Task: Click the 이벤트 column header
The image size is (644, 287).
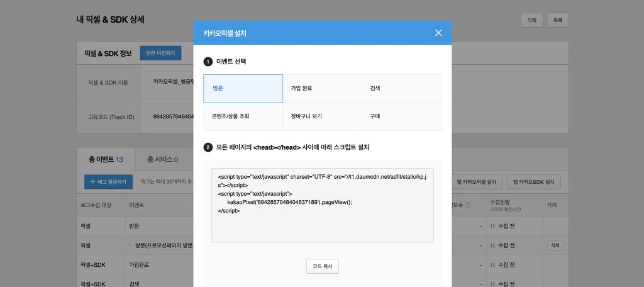Action: tap(136, 205)
